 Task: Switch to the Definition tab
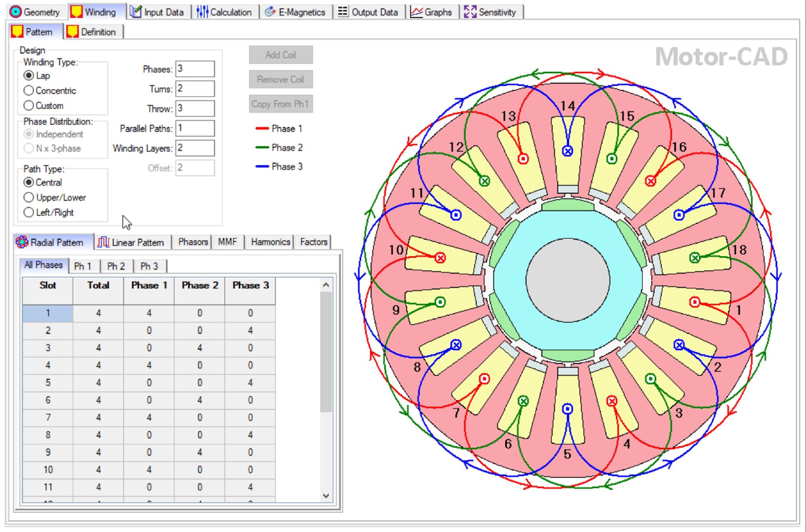[x=97, y=32]
